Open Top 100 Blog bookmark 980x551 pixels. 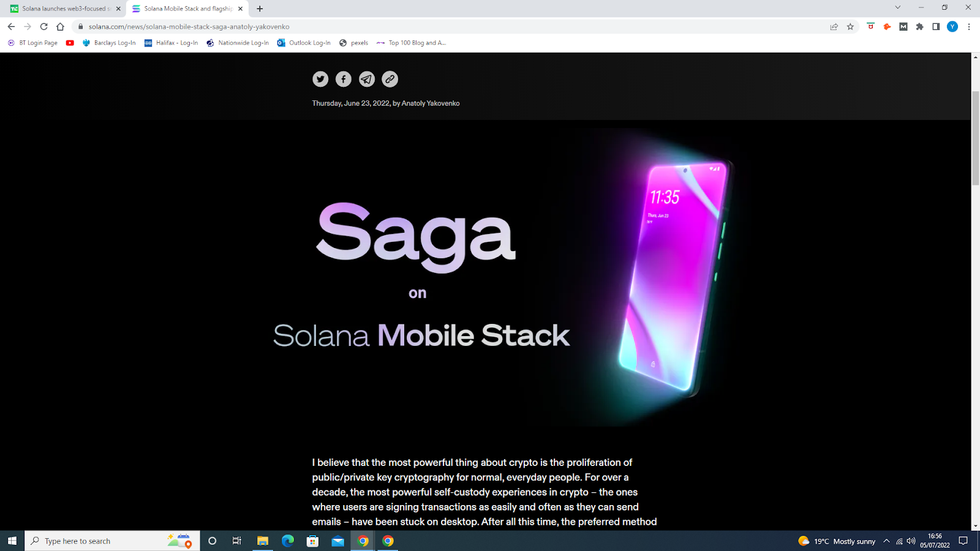(411, 43)
